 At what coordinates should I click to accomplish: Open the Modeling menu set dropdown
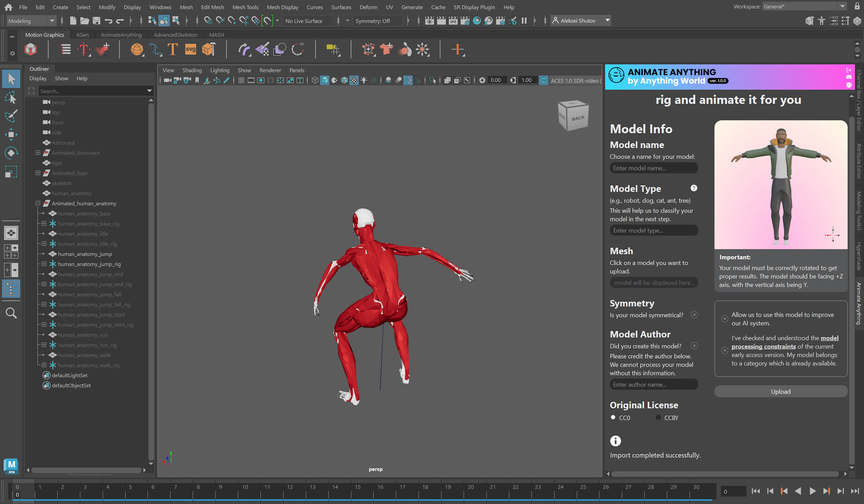pyautogui.click(x=32, y=21)
